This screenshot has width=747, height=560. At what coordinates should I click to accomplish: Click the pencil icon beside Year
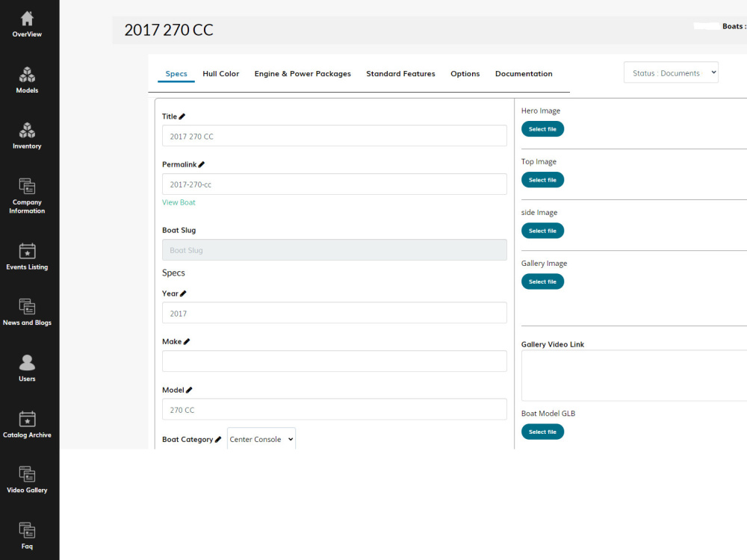[x=184, y=293]
